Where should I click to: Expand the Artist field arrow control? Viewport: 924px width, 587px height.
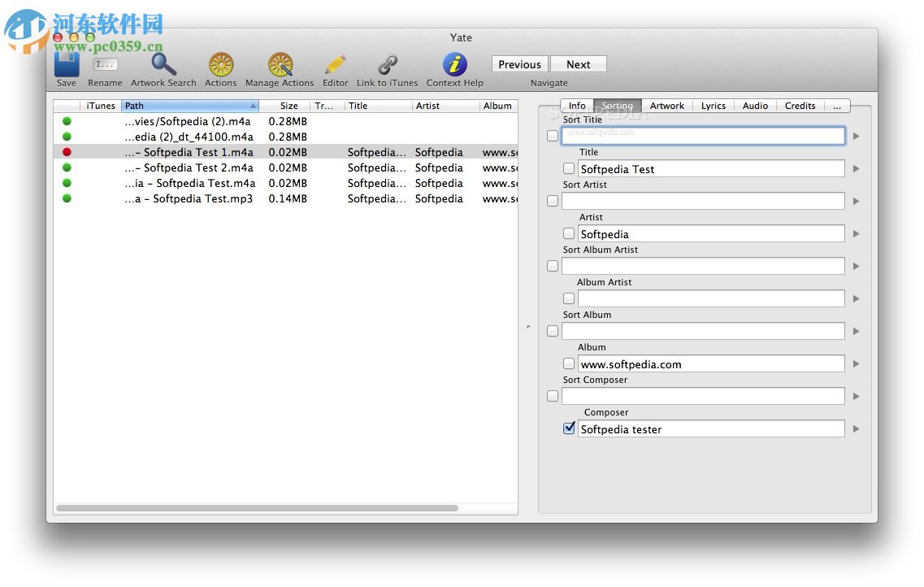pyautogui.click(x=856, y=233)
